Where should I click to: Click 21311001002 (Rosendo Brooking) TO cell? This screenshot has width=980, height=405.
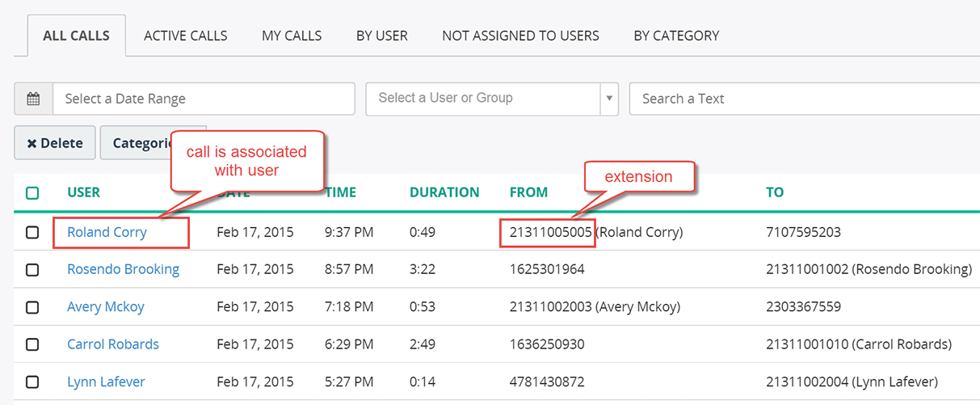(869, 269)
